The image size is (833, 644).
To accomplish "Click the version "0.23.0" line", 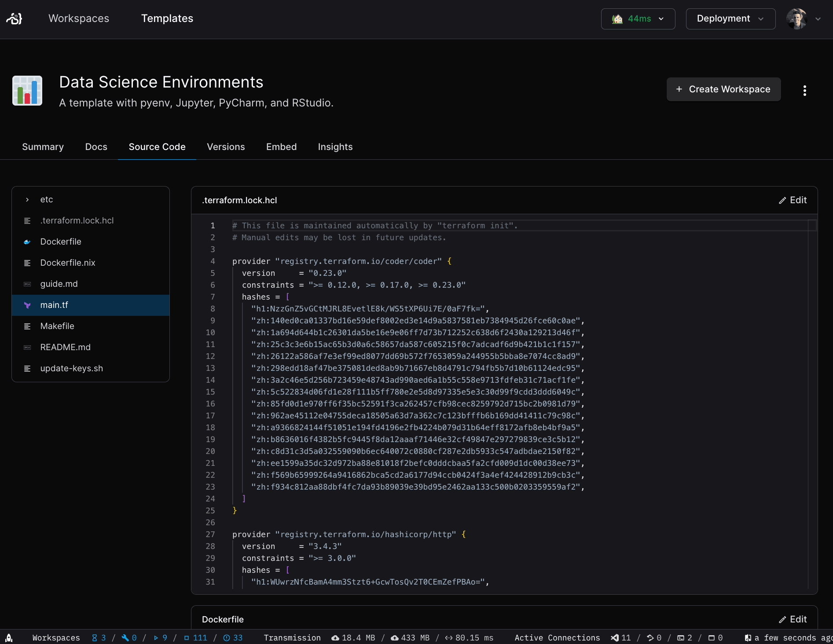I will [294, 273].
